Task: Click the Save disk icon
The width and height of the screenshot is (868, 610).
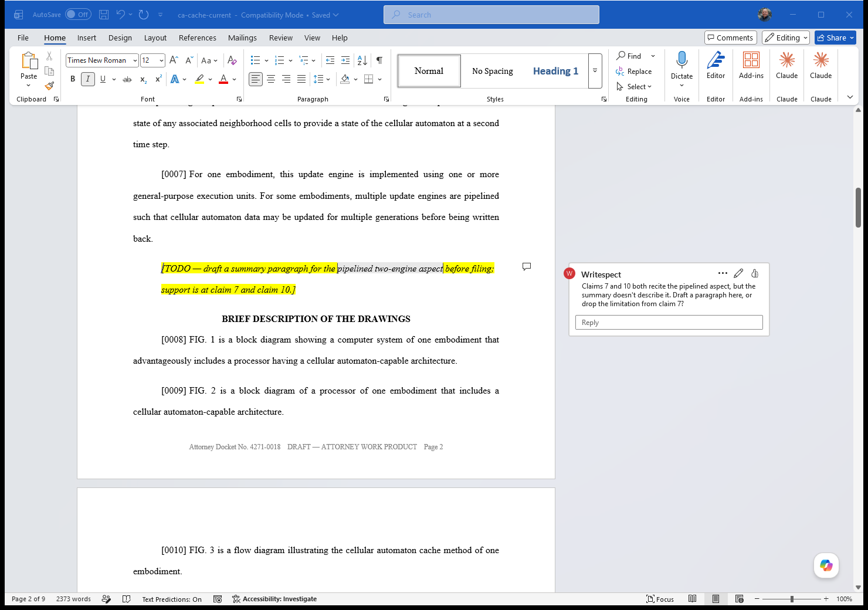Action: click(104, 15)
